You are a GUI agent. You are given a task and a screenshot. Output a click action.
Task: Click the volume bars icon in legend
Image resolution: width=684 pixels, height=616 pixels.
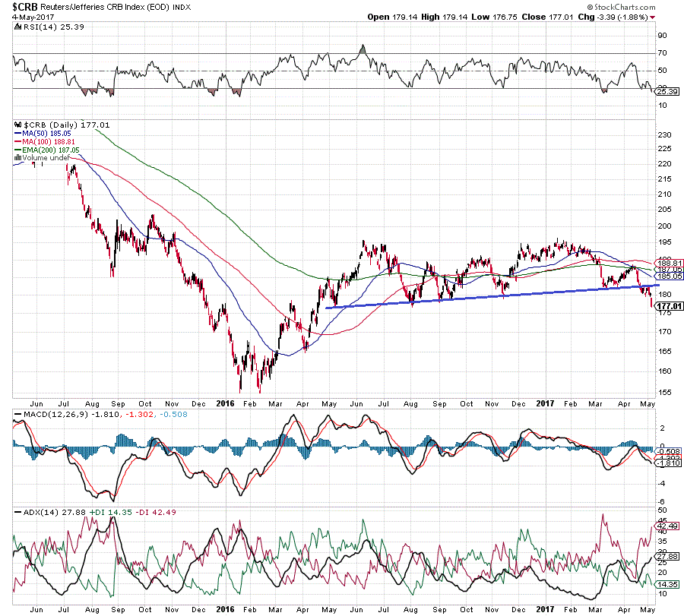pyautogui.click(x=18, y=157)
